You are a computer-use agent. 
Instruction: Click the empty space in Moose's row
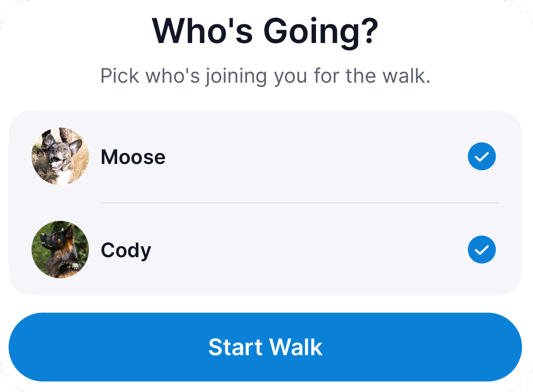[316, 156]
